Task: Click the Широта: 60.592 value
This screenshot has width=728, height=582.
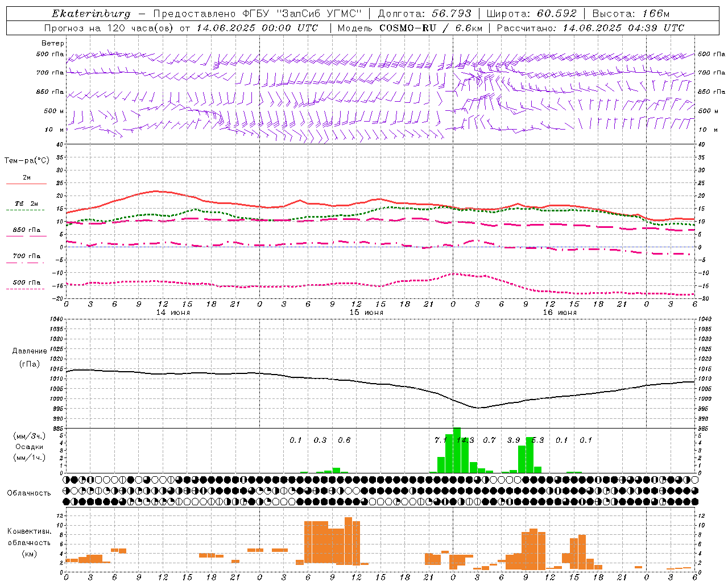Action: [x=531, y=14]
